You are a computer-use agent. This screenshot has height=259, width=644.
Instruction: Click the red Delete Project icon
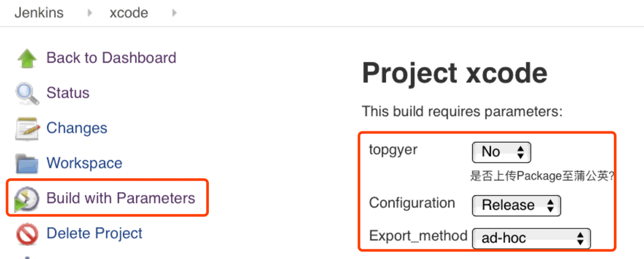pyautogui.click(x=27, y=234)
